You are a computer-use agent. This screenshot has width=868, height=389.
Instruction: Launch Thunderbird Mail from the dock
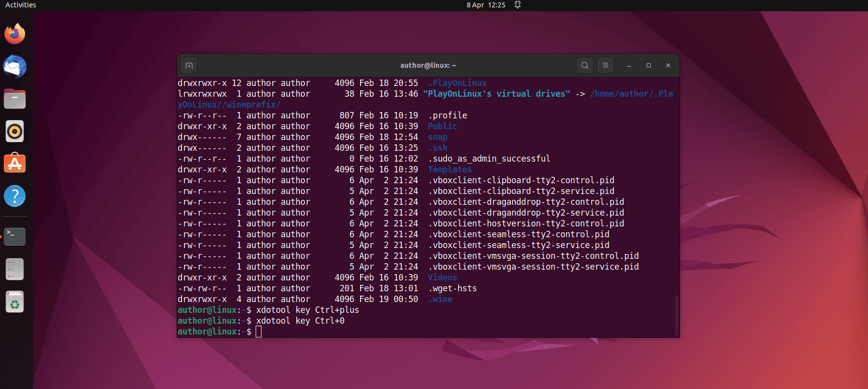pos(15,66)
